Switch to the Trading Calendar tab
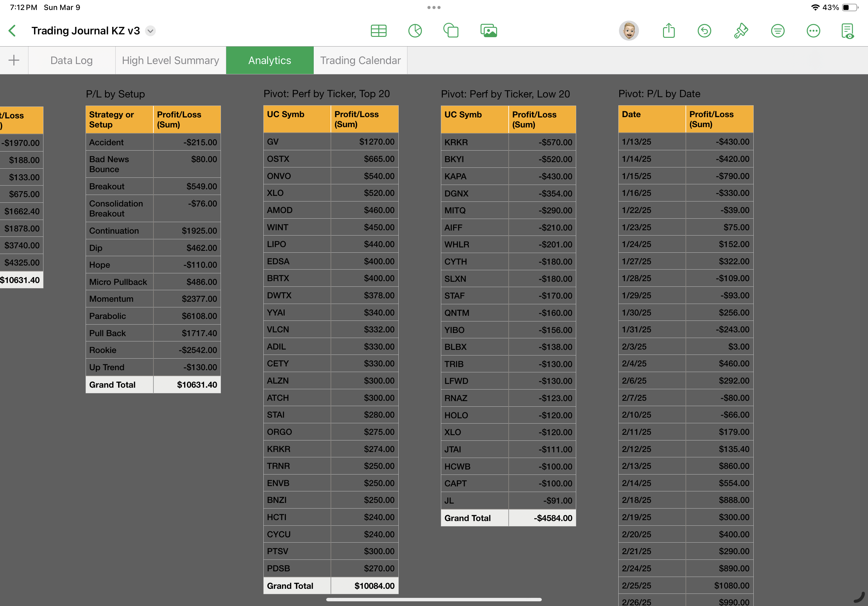 click(360, 61)
